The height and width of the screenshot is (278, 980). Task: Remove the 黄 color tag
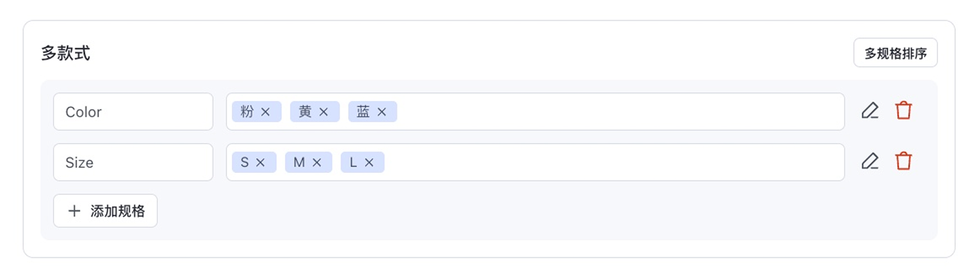(x=323, y=112)
